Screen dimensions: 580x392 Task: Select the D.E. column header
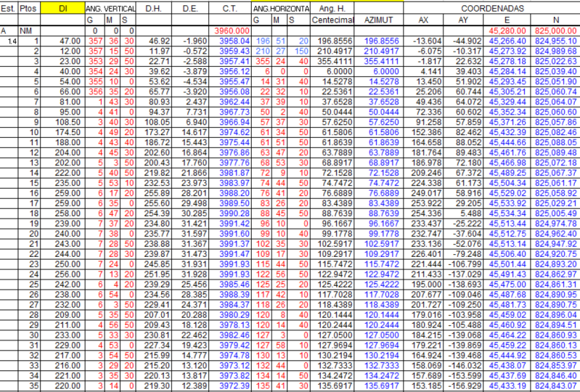coord(190,9)
